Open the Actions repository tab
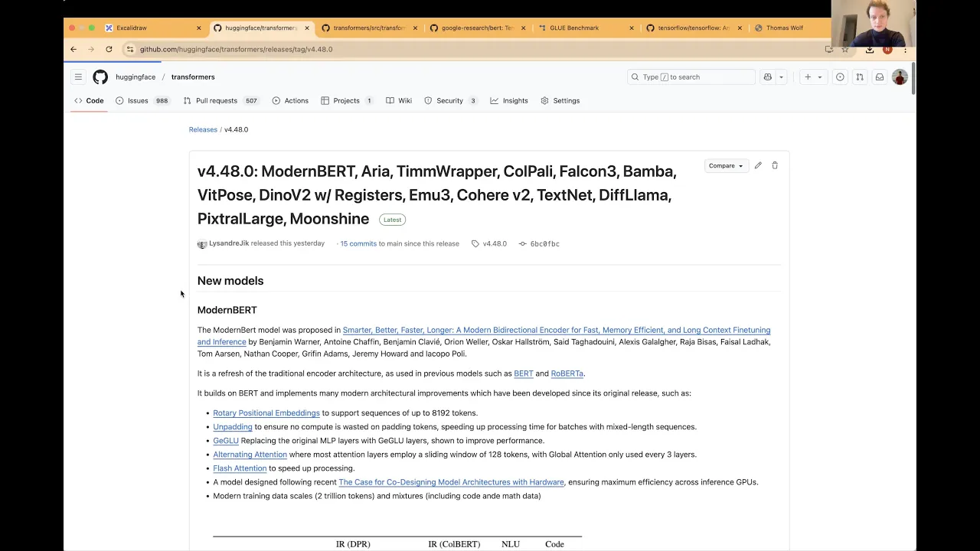The height and width of the screenshot is (551, 980). point(290,100)
